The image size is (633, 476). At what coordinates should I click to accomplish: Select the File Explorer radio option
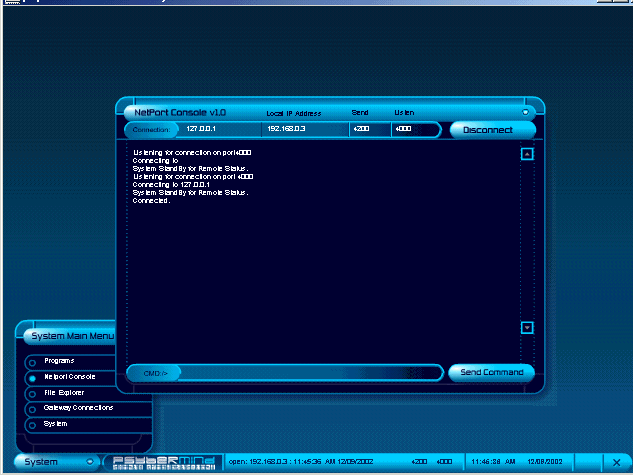click(32, 394)
